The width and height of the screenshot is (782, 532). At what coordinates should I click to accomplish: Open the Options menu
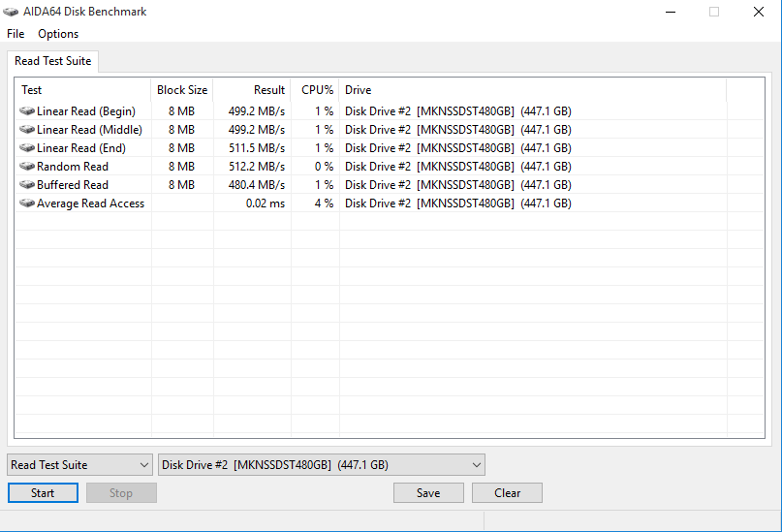click(58, 33)
